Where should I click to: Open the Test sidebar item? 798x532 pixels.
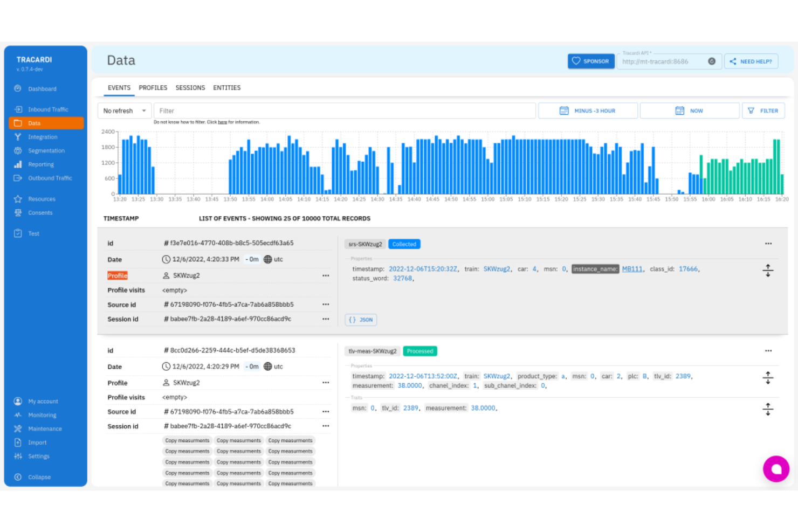18,233
